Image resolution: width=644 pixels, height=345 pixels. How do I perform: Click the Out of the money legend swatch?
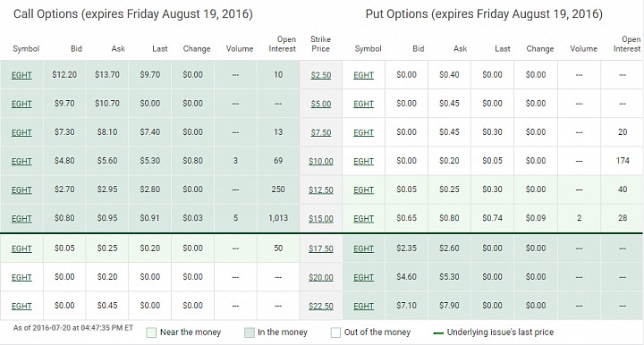(x=335, y=332)
